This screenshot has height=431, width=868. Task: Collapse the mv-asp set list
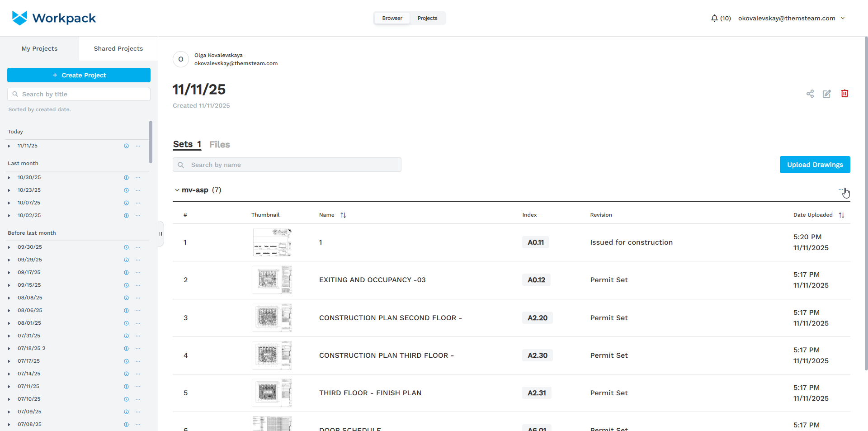click(177, 190)
